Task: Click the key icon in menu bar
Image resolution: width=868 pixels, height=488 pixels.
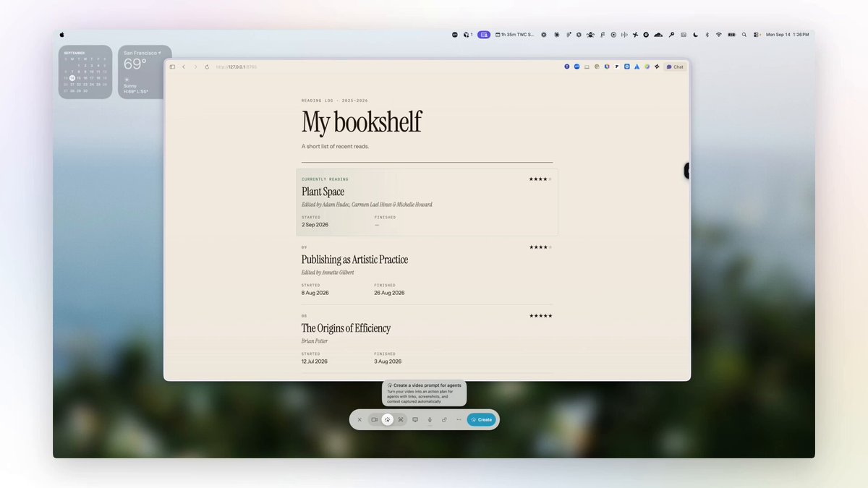Action: pos(671,34)
